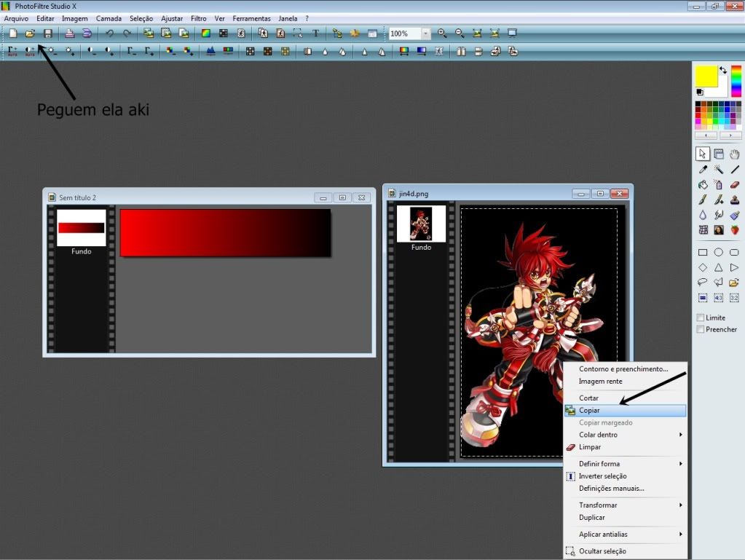Open a file using the folder toolbar icon
This screenshot has height=560, width=745.
pyautogui.click(x=29, y=33)
